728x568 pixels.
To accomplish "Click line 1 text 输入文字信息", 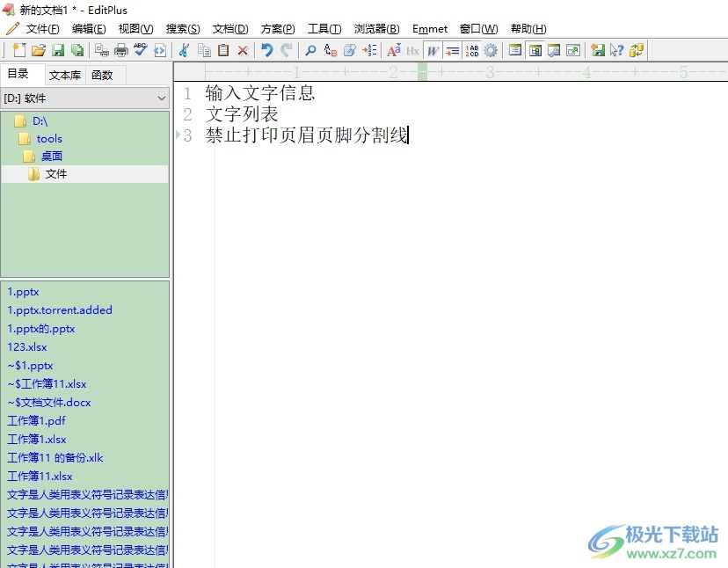I will [x=260, y=93].
